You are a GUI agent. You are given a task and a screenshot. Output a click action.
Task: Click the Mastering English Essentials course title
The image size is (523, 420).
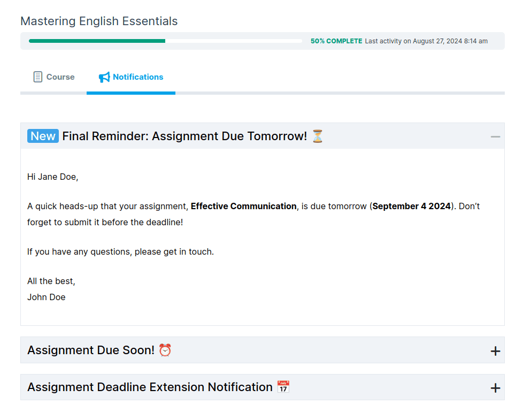tap(99, 21)
